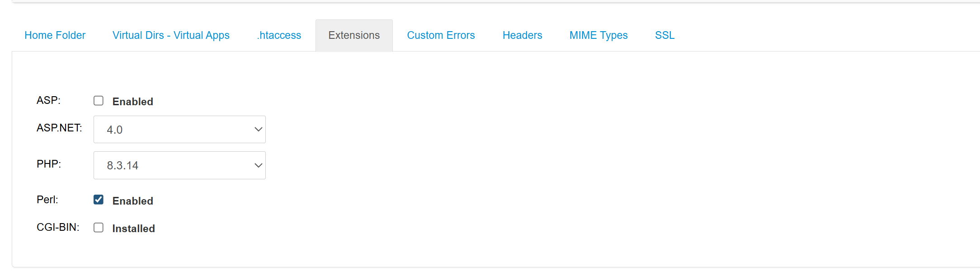Open the .htaccess tab
980x280 pixels.
coord(279,35)
